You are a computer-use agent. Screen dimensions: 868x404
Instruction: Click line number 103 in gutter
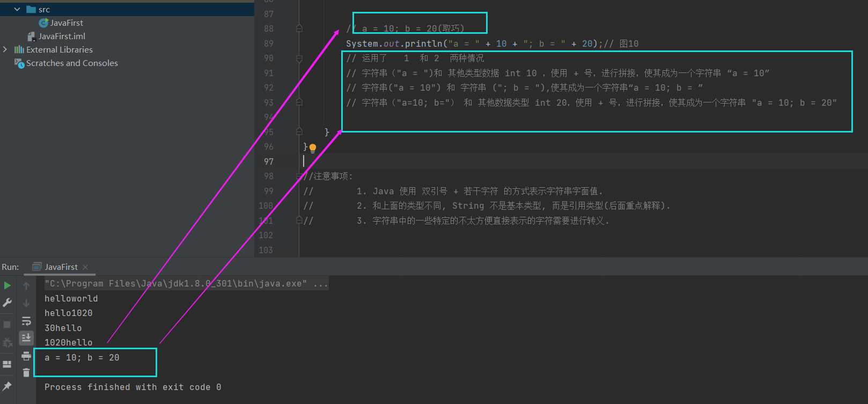266,250
